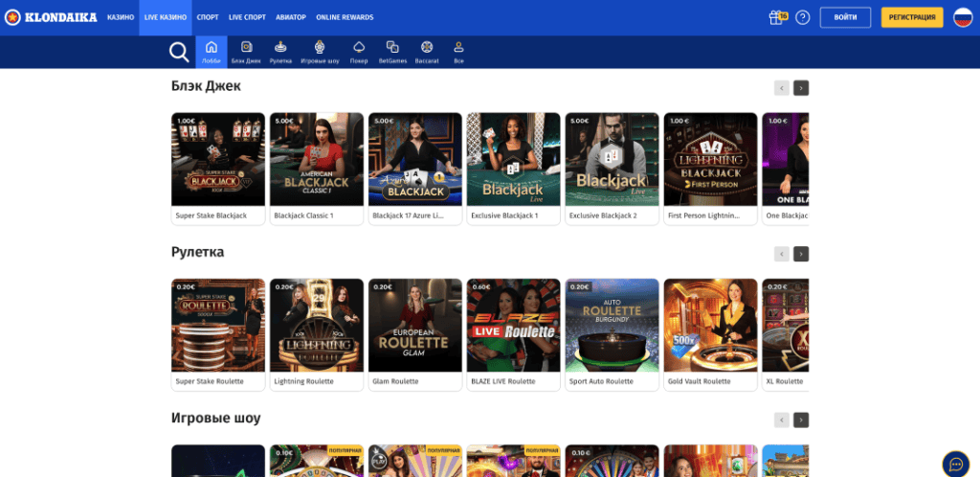Go to the Live Спорт section
Screen dimensions: 980x477
tap(248, 17)
